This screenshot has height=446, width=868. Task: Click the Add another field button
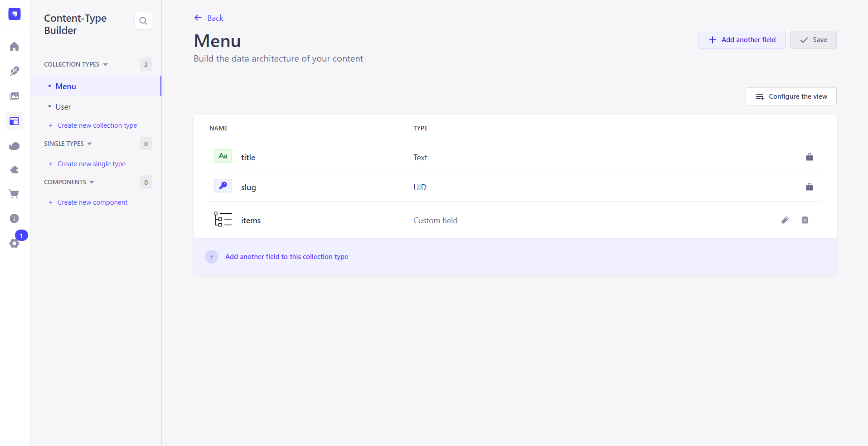coord(742,40)
